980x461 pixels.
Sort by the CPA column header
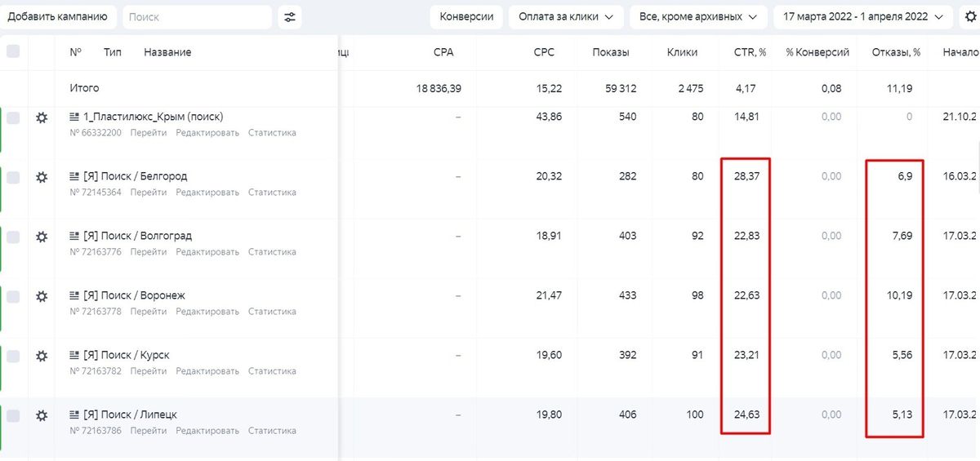443,52
